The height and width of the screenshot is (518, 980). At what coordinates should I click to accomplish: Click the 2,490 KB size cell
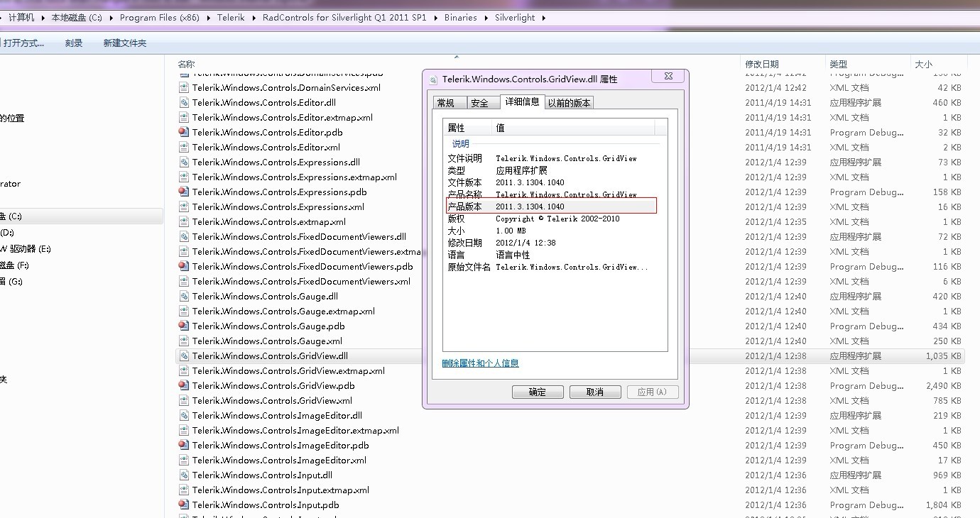click(x=943, y=386)
